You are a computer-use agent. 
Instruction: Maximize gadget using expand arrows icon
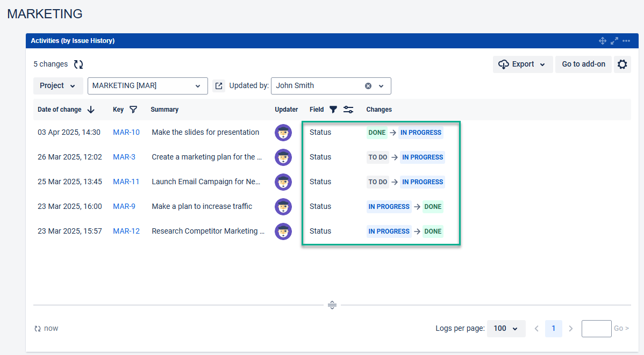point(614,41)
